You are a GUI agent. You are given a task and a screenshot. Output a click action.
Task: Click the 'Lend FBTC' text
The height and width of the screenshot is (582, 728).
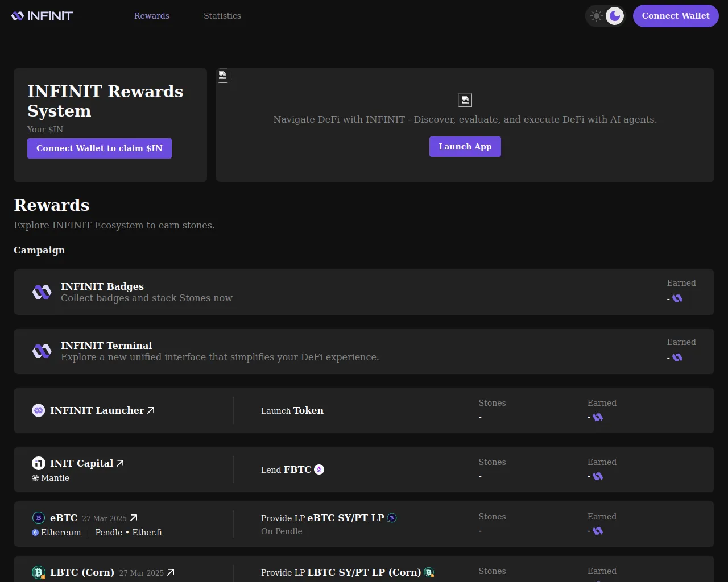click(286, 469)
